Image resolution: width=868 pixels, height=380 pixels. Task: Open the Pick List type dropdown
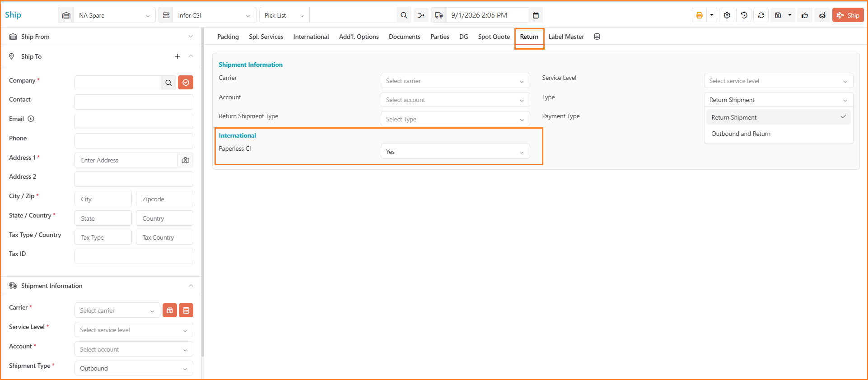[285, 15]
